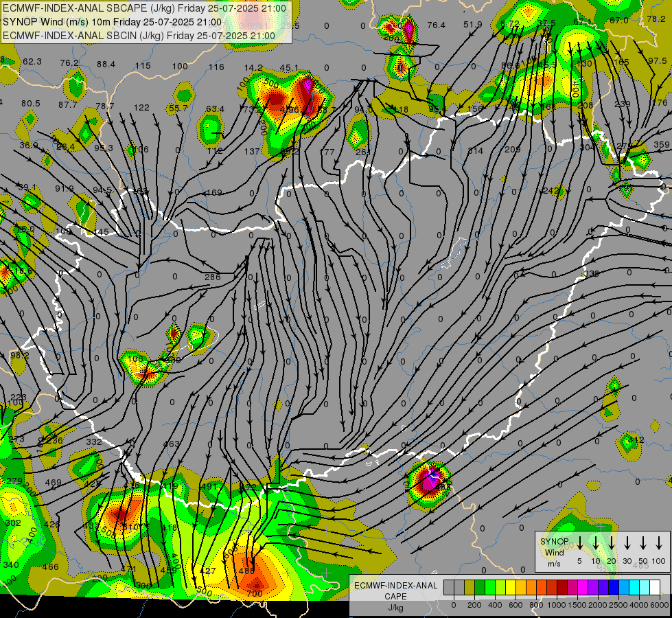
Task: Click the 359 value at right edge
Action: click(x=662, y=144)
